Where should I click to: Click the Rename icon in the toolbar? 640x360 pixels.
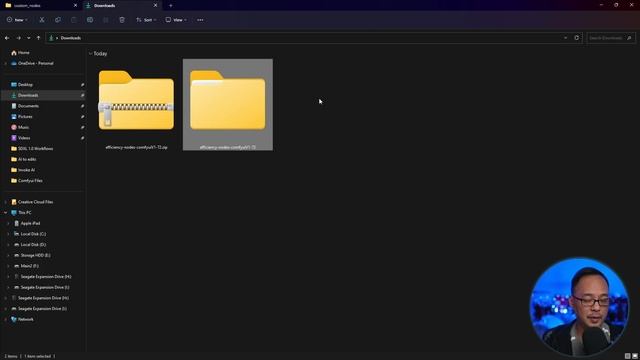pos(90,20)
